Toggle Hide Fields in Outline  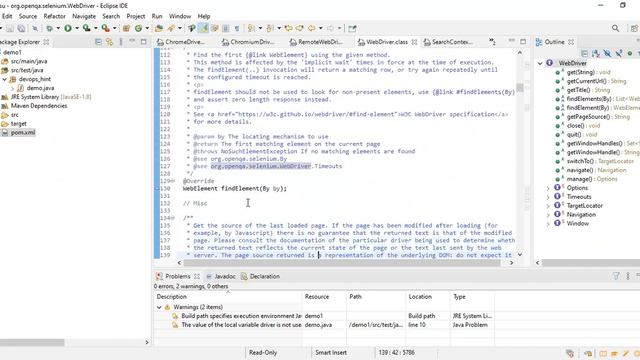(607, 53)
